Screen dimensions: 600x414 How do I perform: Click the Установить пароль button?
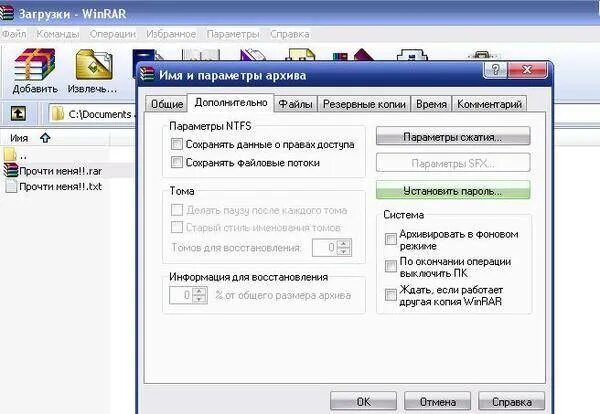pos(453,190)
